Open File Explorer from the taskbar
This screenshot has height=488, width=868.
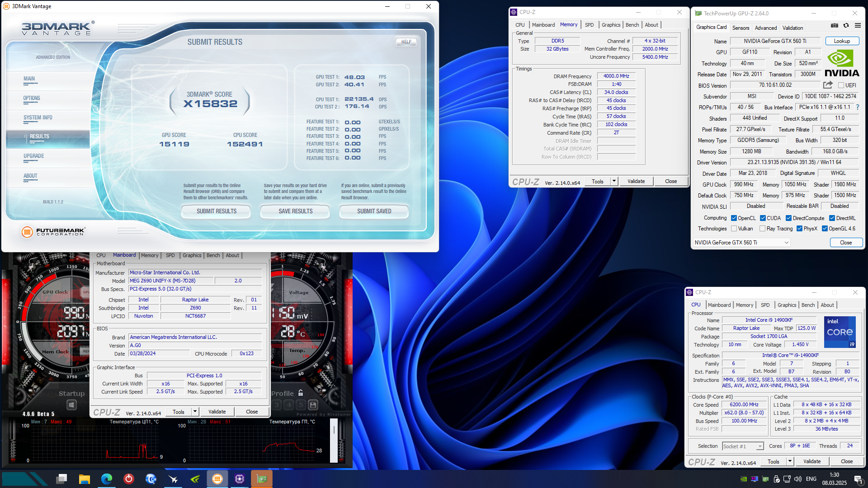pyautogui.click(x=84, y=479)
